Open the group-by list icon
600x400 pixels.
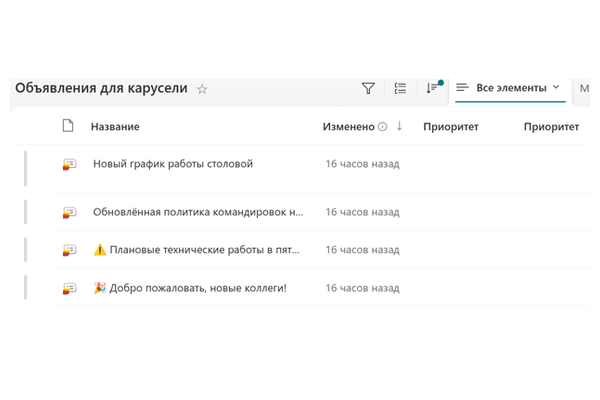(400, 88)
